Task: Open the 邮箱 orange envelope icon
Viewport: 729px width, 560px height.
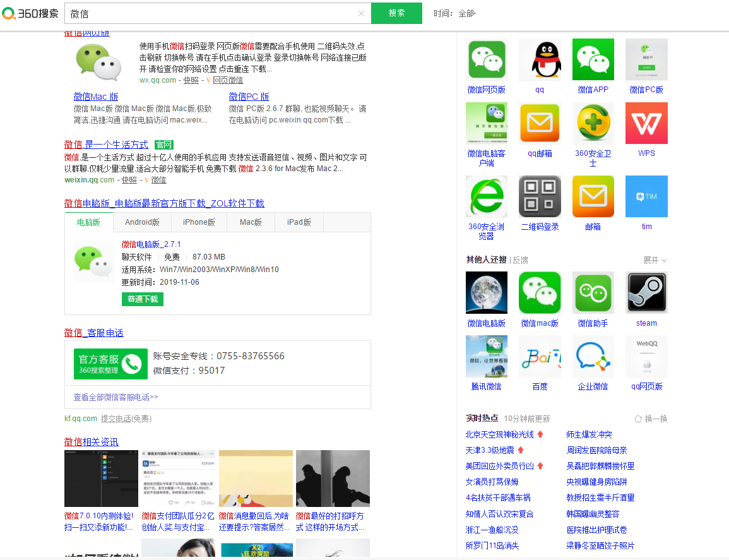Action: [x=593, y=196]
